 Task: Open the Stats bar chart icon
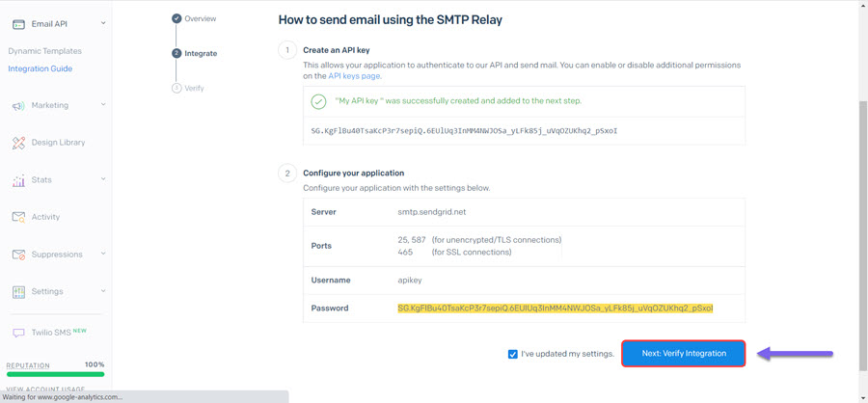coord(19,180)
